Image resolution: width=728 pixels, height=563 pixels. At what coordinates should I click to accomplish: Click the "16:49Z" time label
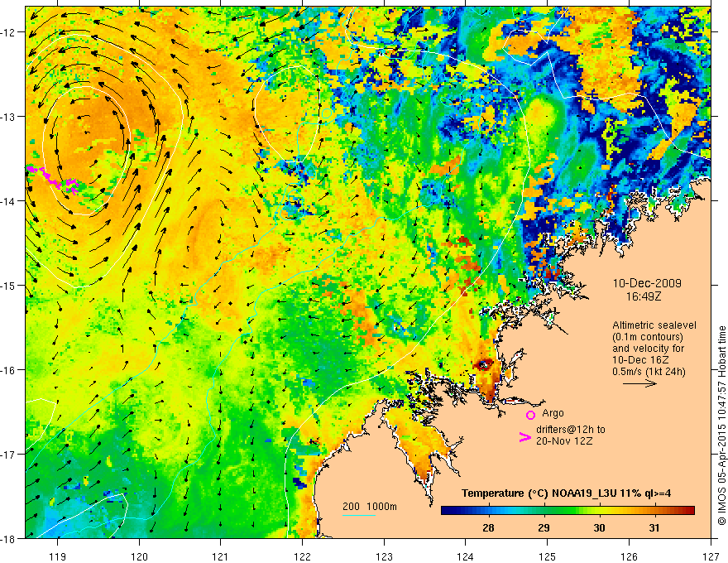[644, 297]
